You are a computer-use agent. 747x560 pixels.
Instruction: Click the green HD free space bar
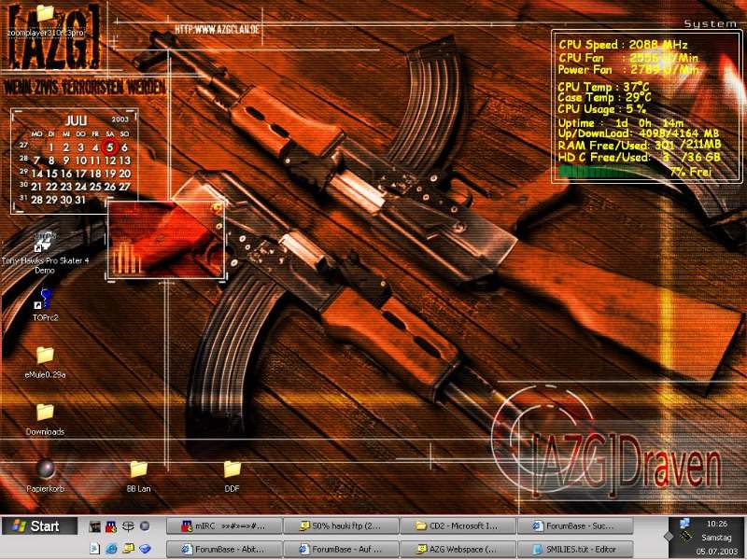point(610,172)
